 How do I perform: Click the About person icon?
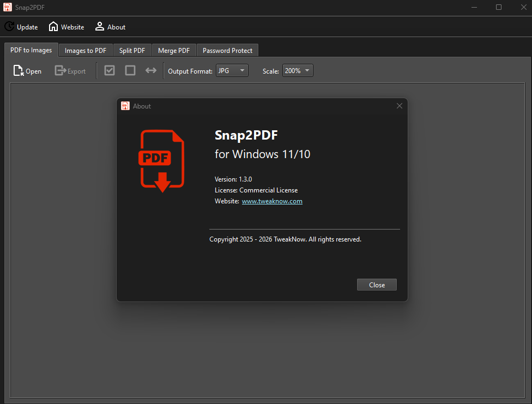coord(100,27)
